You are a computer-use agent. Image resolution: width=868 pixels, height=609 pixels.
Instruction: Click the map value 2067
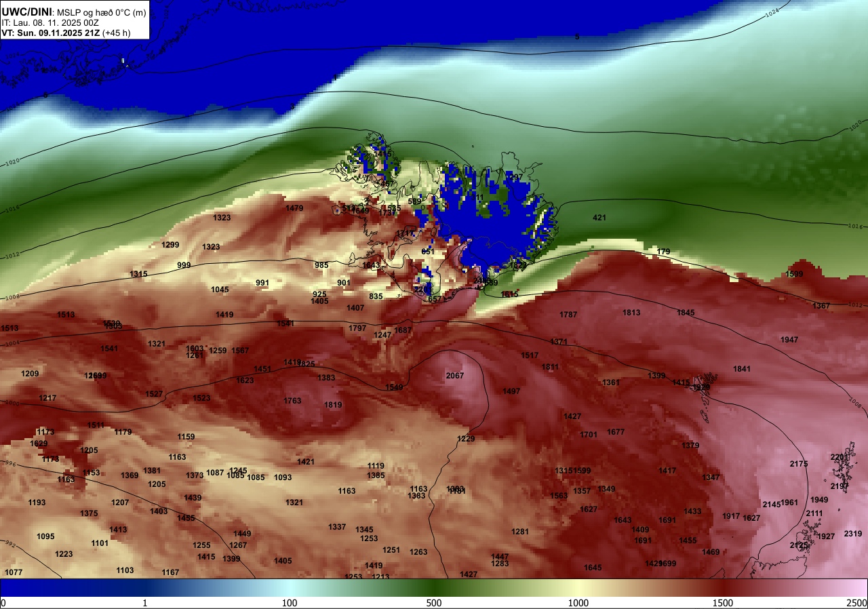pos(455,376)
